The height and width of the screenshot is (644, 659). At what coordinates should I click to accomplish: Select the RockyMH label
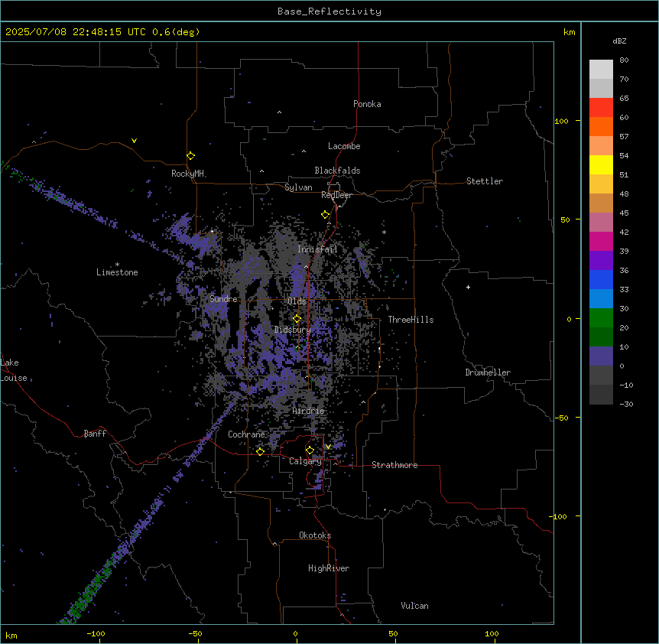[187, 174]
